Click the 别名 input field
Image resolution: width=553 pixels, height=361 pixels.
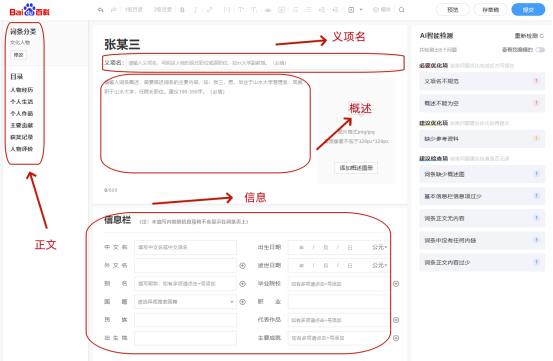[x=185, y=284]
